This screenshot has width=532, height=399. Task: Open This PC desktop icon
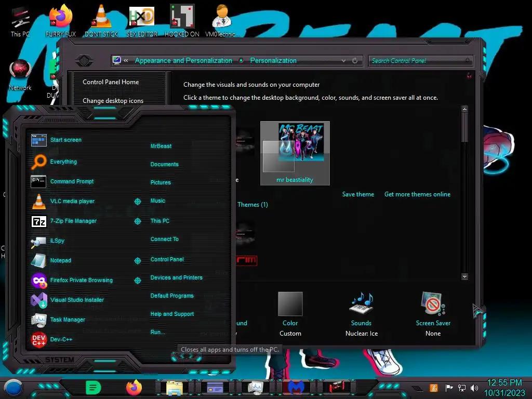click(x=20, y=21)
